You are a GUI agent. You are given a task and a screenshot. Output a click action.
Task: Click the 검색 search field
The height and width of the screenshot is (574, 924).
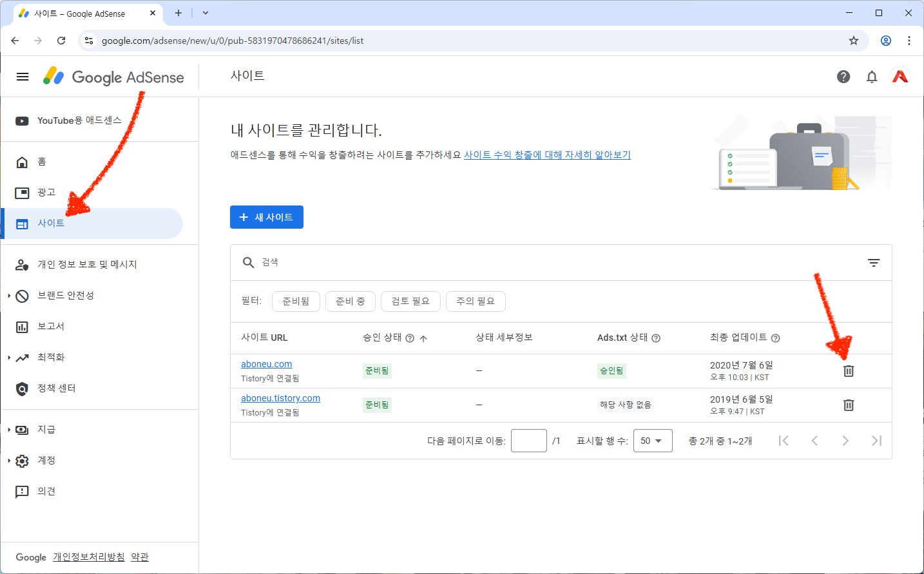point(561,262)
